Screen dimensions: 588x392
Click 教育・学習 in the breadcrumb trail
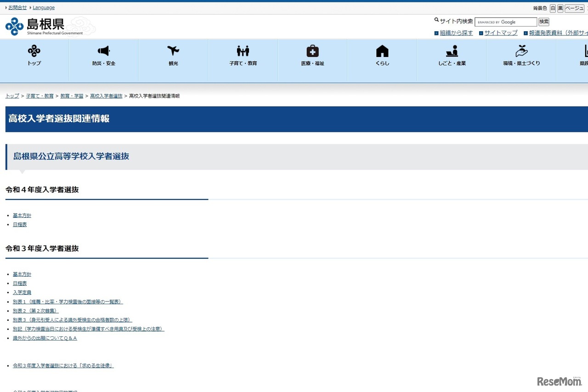pos(72,96)
